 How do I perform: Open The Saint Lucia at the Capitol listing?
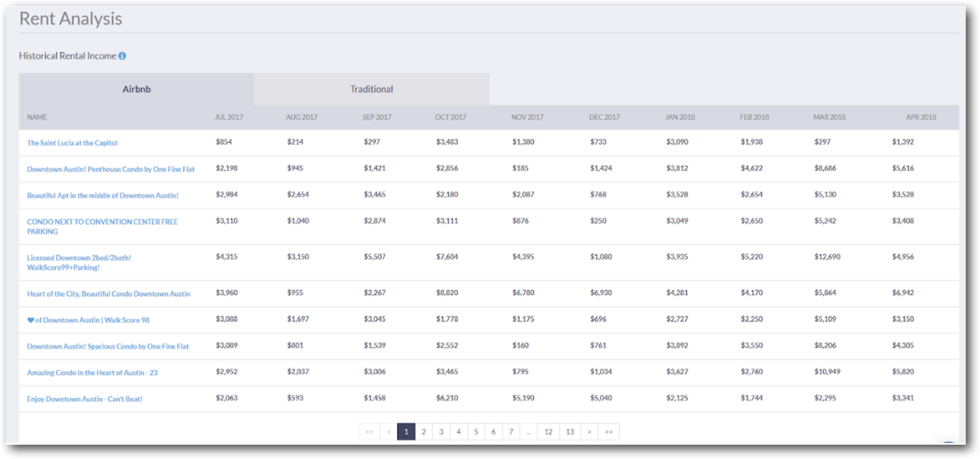pos(72,143)
